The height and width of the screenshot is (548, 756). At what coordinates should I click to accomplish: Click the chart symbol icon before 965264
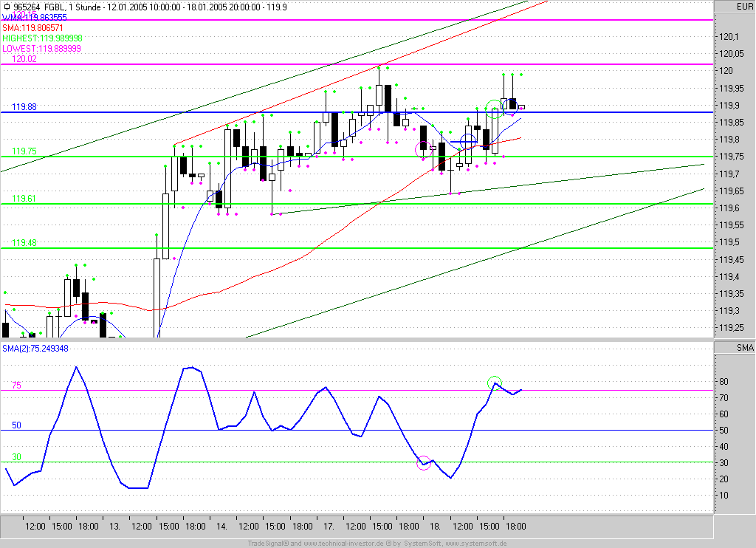pos(6,7)
